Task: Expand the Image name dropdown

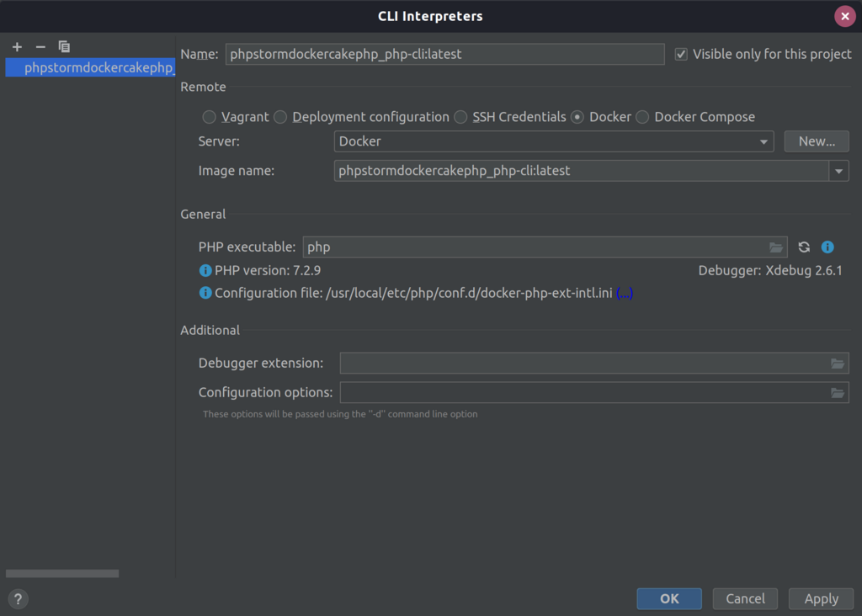Action: click(x=838, y=170)
